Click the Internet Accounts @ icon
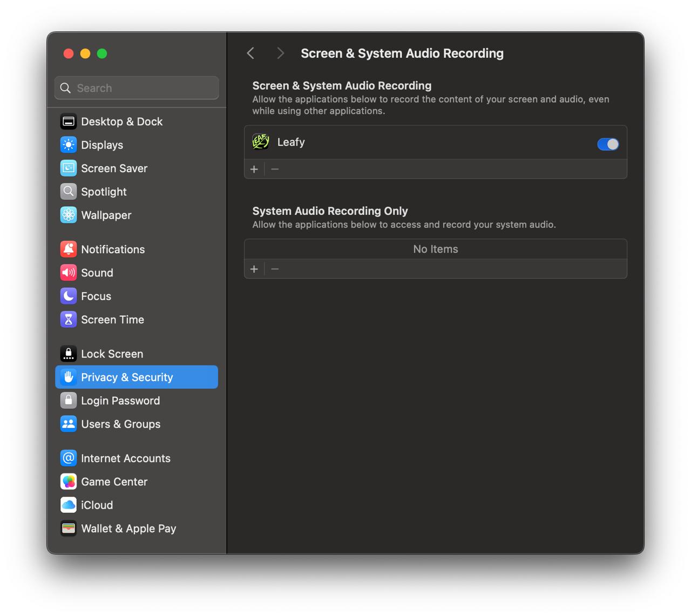Screen dimensions: 691x616 69,458
